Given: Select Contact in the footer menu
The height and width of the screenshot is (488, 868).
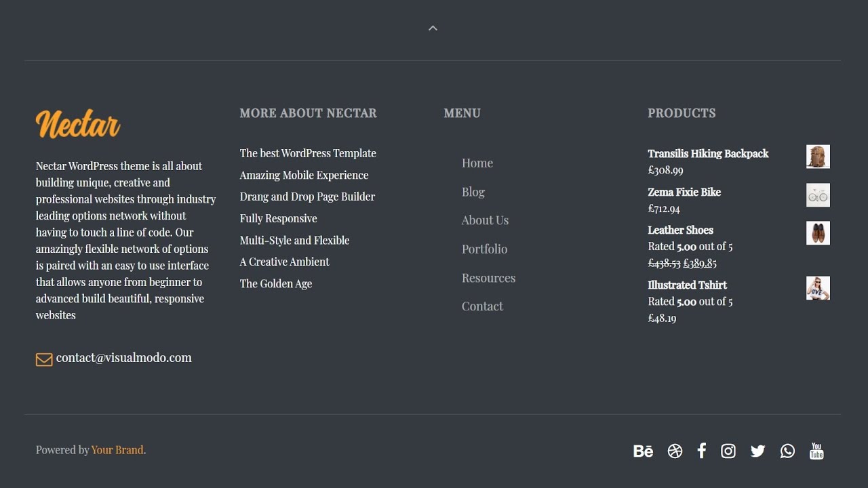Looking at the screenshot, I should [x=482, y=306].
